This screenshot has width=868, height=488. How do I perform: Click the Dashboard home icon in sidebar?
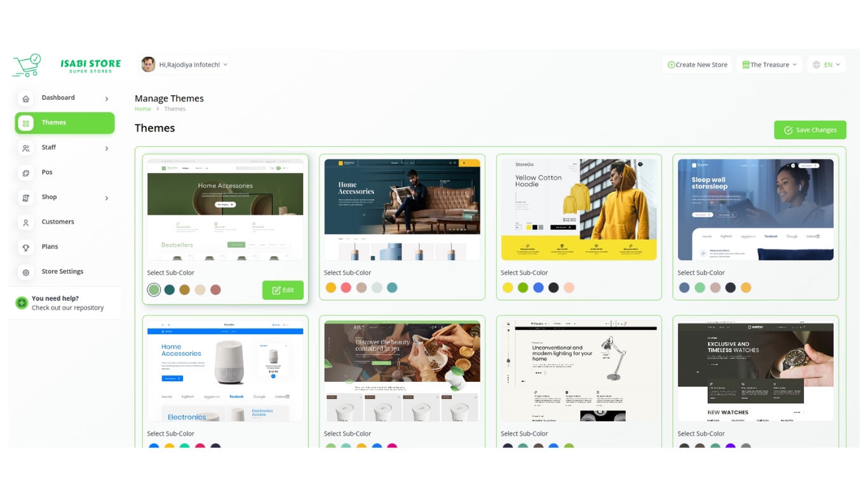pyautogui.click(x=26, y=98)
